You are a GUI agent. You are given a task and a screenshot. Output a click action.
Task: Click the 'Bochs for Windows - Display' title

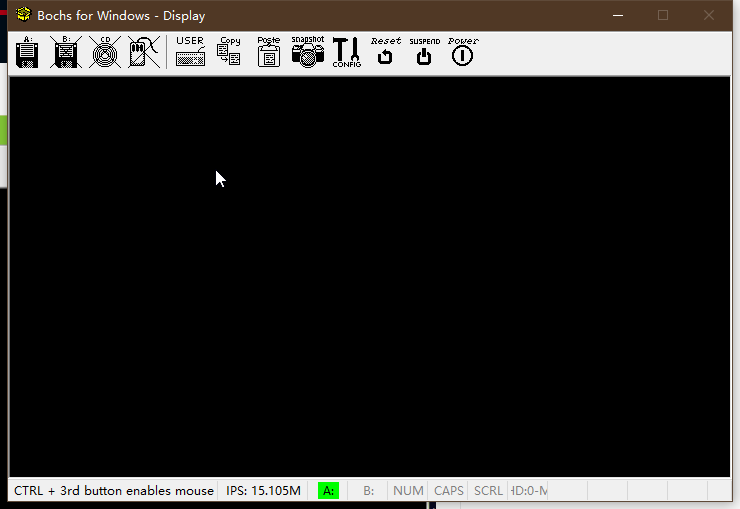click(x=121, y=16)
